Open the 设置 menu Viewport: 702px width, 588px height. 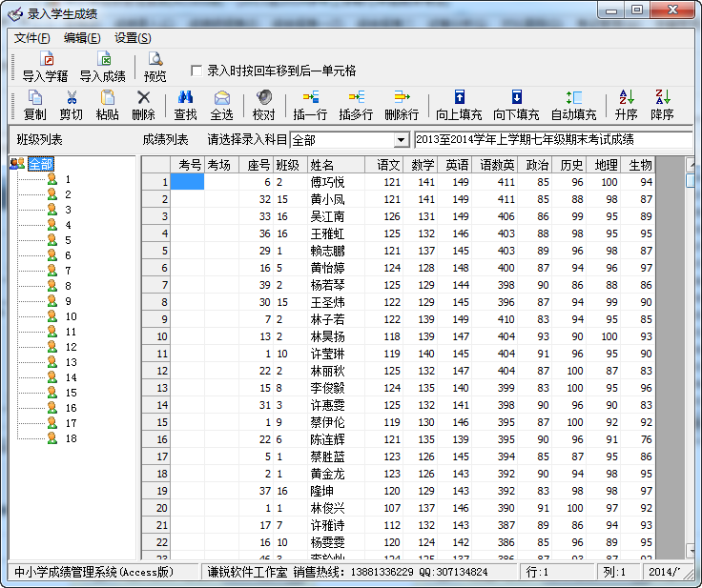tap(132, 38)
